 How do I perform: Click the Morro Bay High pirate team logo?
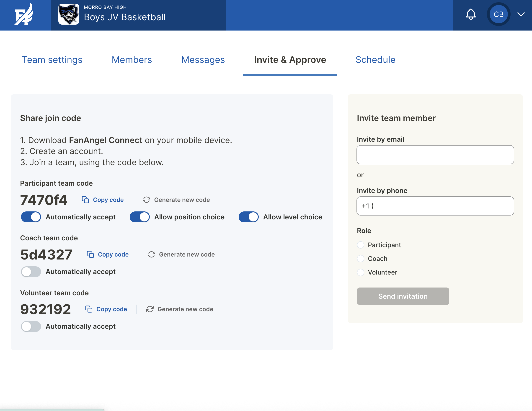pos(69,14)
